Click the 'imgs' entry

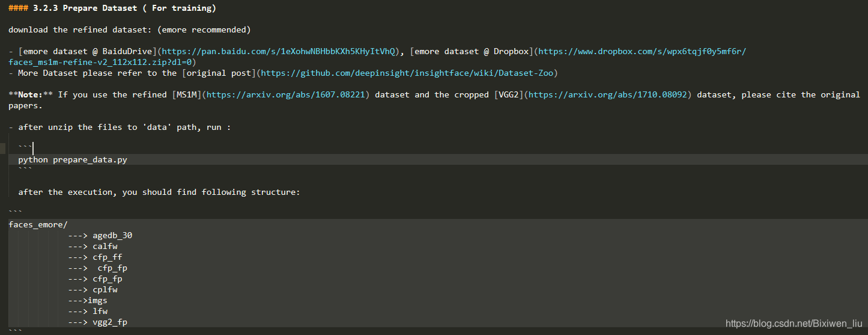click(97, 300)
